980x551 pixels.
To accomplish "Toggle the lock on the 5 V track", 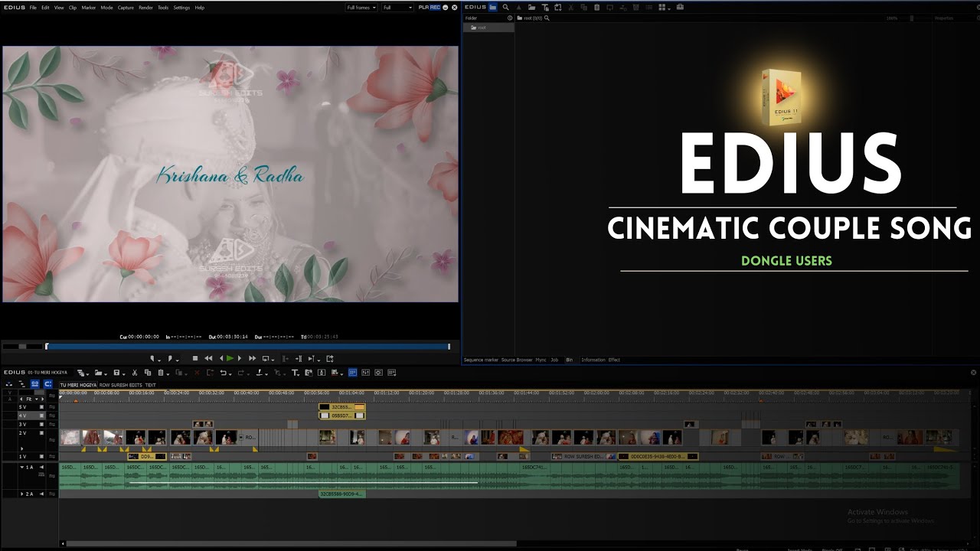I will pyautogui.click(x=51, y=407).
